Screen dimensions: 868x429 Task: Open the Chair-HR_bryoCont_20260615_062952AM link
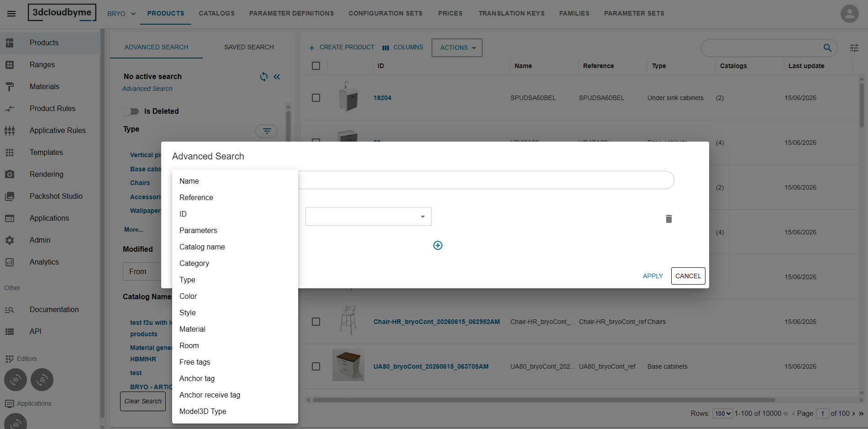[x=437, y=322]
